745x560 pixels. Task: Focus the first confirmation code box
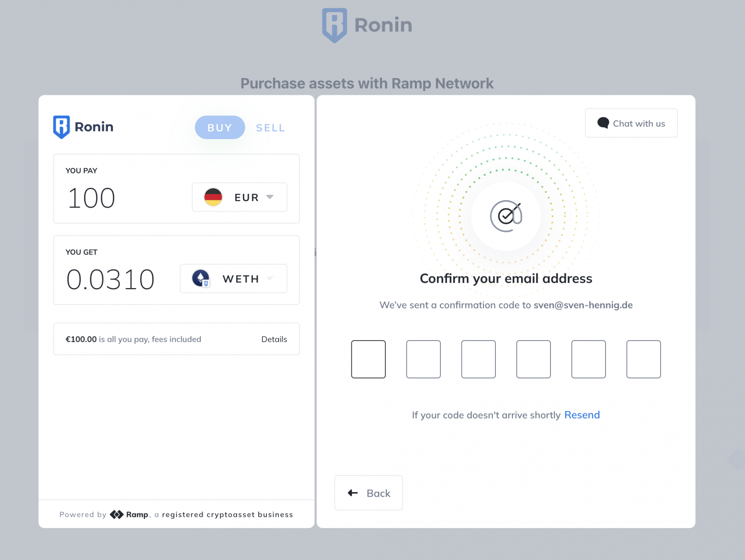368,359
